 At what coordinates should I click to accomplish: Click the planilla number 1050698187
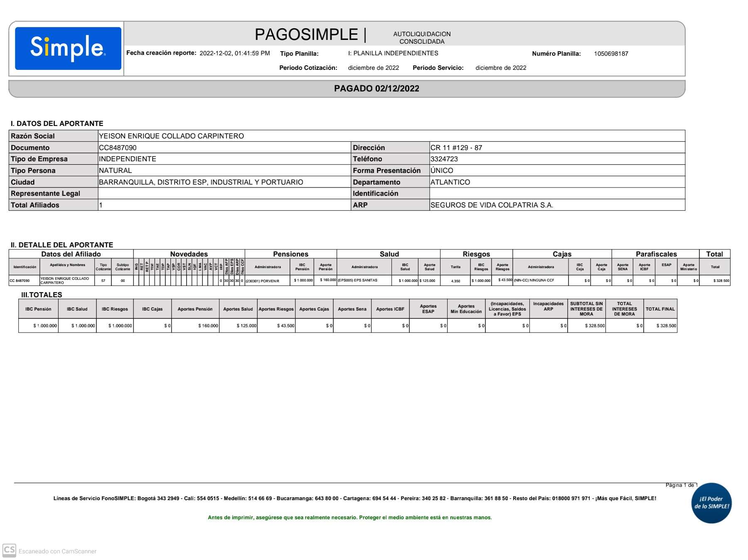pos(611,54)
